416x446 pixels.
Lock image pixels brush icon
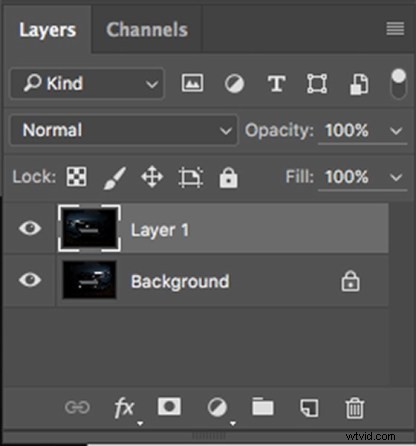[x=114, y=178]
